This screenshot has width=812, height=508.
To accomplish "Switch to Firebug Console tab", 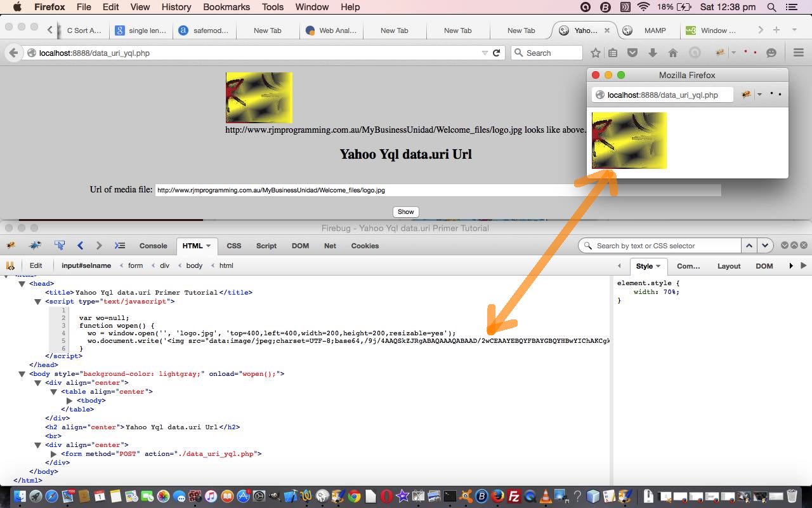I will [x=153, y=246].
